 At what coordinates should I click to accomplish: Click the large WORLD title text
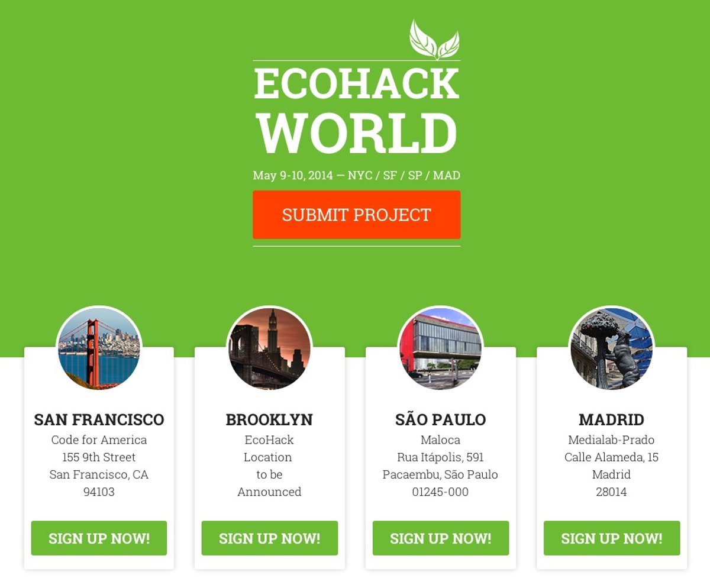pyautogui.click(x=357, y=134)
